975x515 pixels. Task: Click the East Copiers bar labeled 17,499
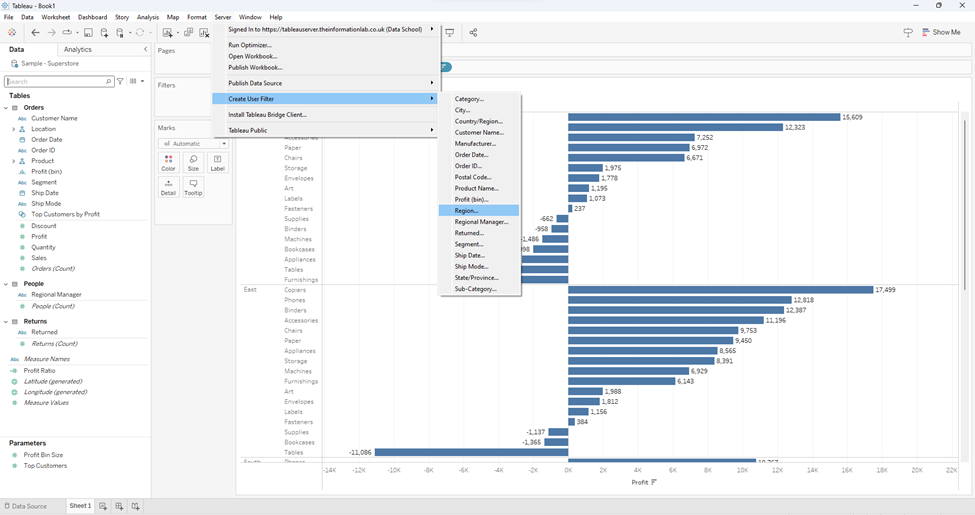(x=721, y=290)
